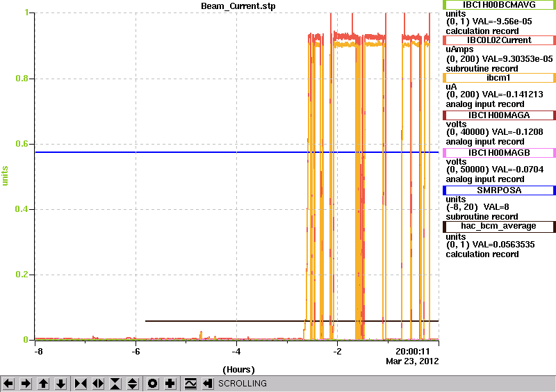Click the -6 hours tick label
The image size is (556, 392).
136,352
